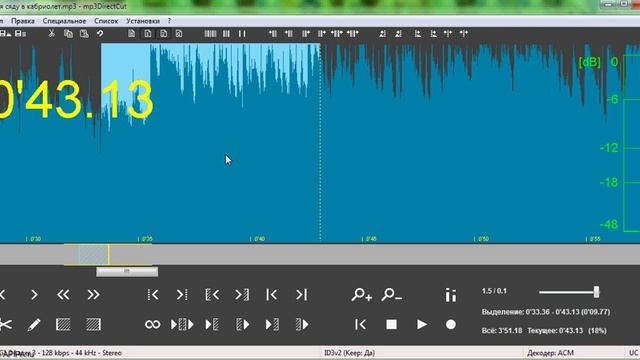Click the first hatched square button
The height and width of the screenshot is (360, 640).
[63, 324]
